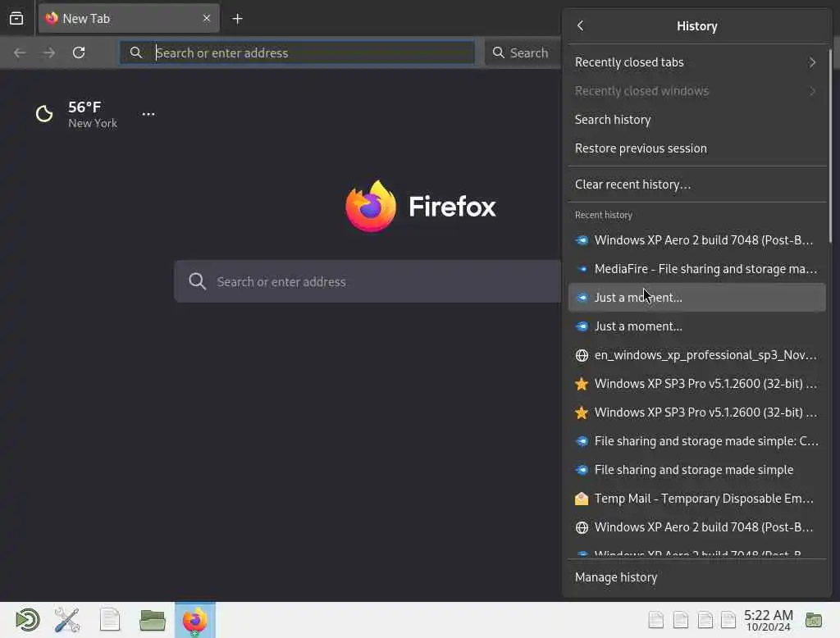Go back from History panel

tap(580, 25)
